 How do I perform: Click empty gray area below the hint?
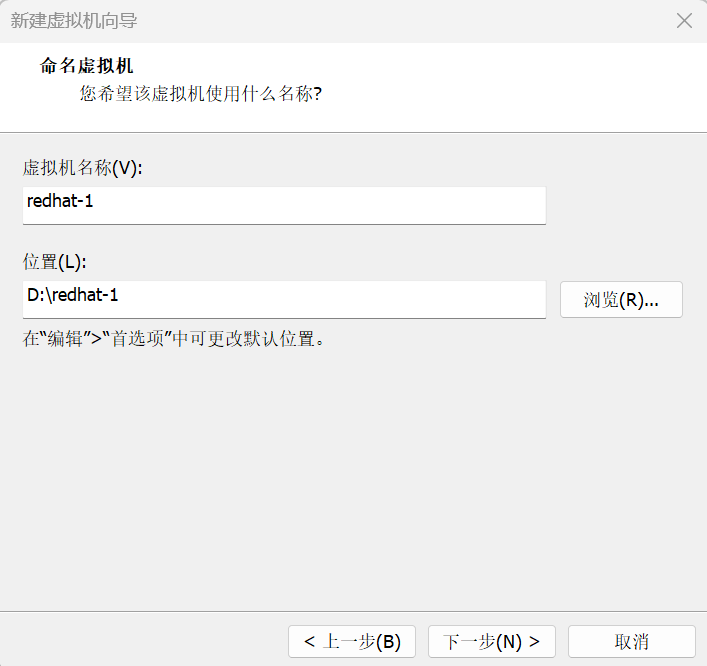(350, 470)
